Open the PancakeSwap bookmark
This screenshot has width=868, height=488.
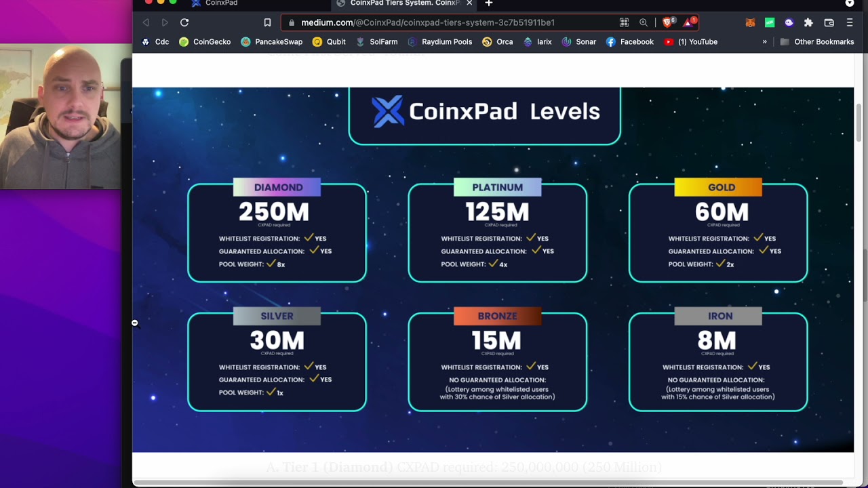[x=271, y=42]
